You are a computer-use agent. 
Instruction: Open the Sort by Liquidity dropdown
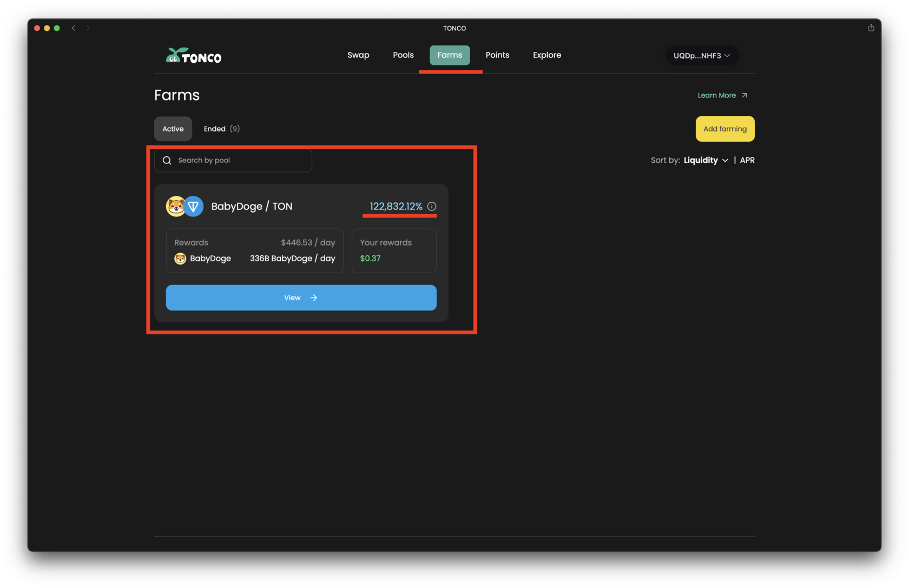click(706, 160)
